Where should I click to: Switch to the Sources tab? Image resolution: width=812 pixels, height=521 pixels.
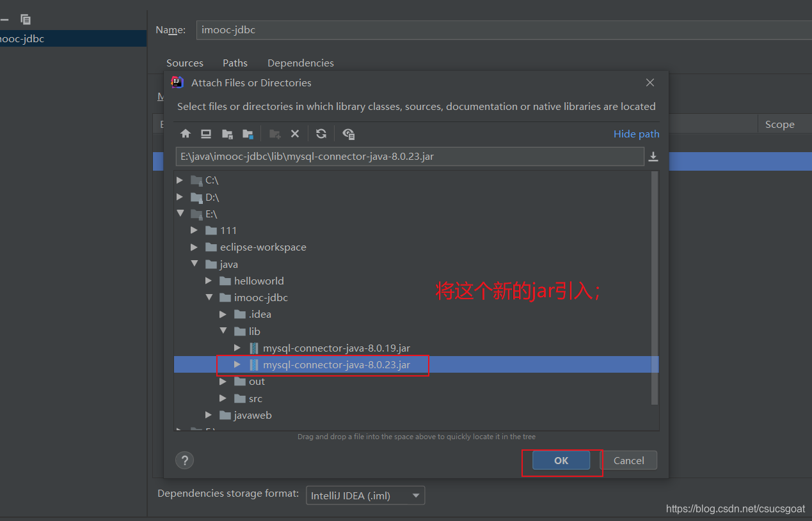tap(185, 63)
